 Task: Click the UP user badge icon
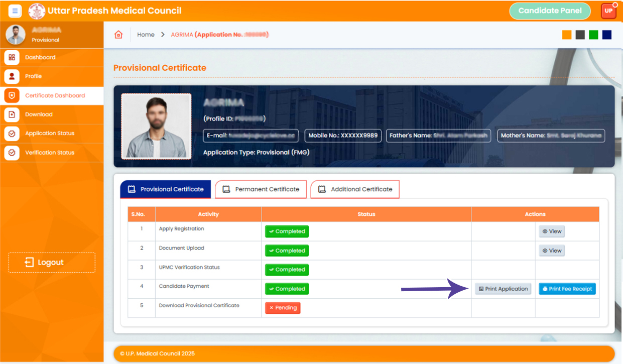[608, 11]
